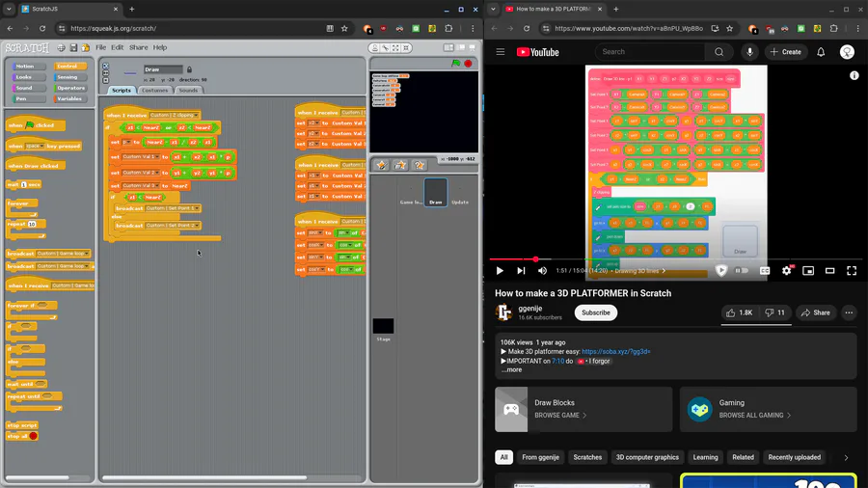Switch YouTube to theater mode
The image size is (868, 488).
pos(829,271)
